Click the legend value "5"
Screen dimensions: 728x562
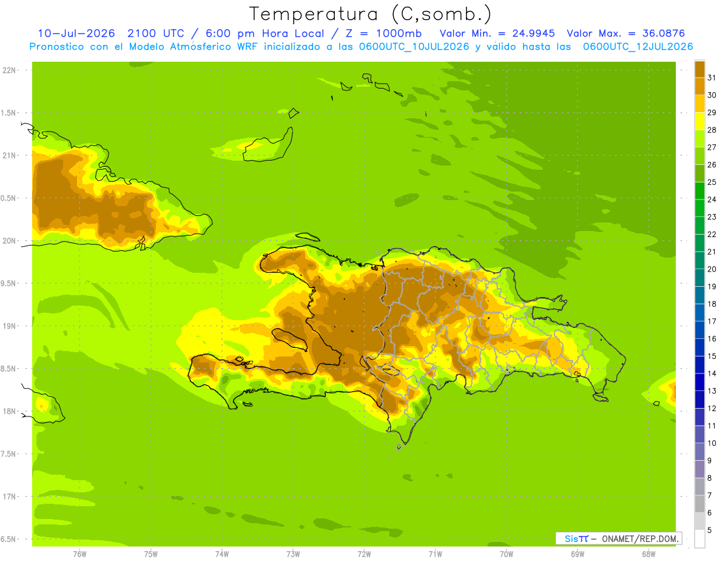click(x=710, y=530)
